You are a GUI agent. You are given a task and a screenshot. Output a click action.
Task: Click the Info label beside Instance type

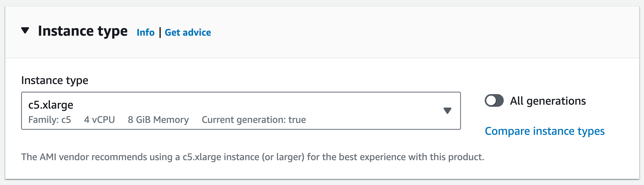pyautogui.click(x=146, y=32)
